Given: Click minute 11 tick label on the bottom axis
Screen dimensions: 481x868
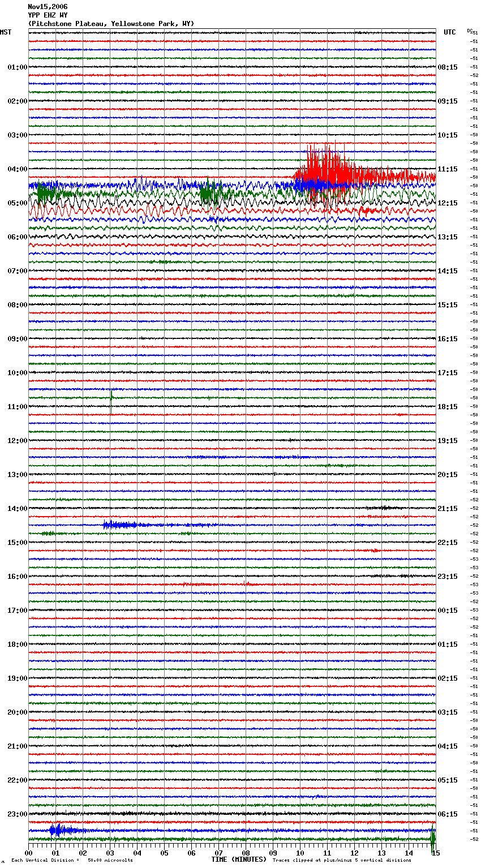Looking at the screenshot, I should coord(327,853).
